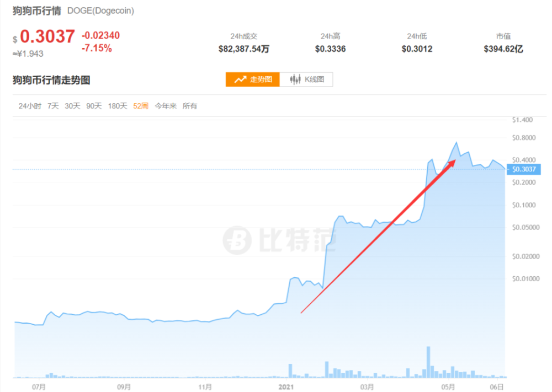Click the $0.3037 current price axis label
This screenshot has width=552, height=392.
click(523, 169)
